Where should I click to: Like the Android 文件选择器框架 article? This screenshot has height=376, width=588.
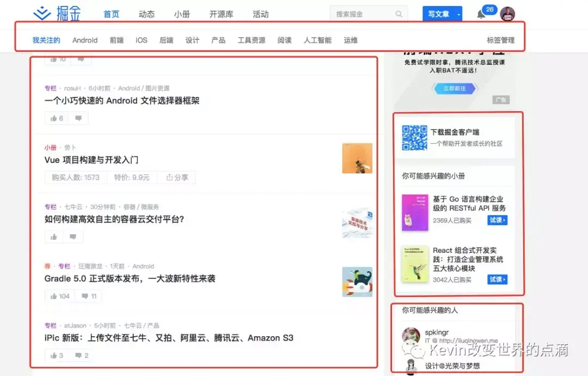click(x=57, y=118)
